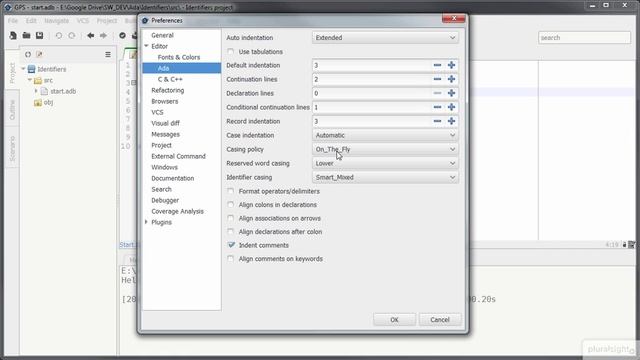Increase Default indentation with plus
640x360 pixels.
[451, 65]
